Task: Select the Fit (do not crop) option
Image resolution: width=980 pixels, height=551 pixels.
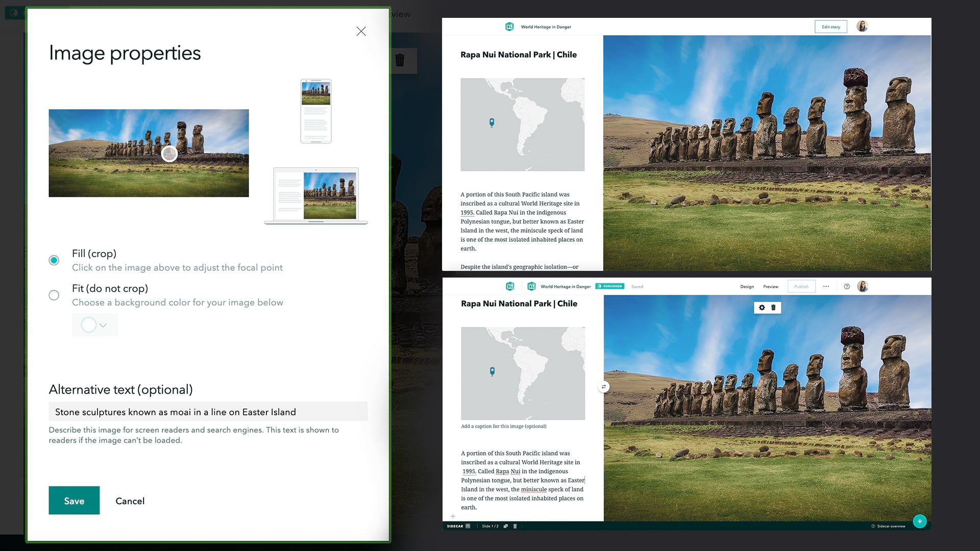Action: pos(54,295)
